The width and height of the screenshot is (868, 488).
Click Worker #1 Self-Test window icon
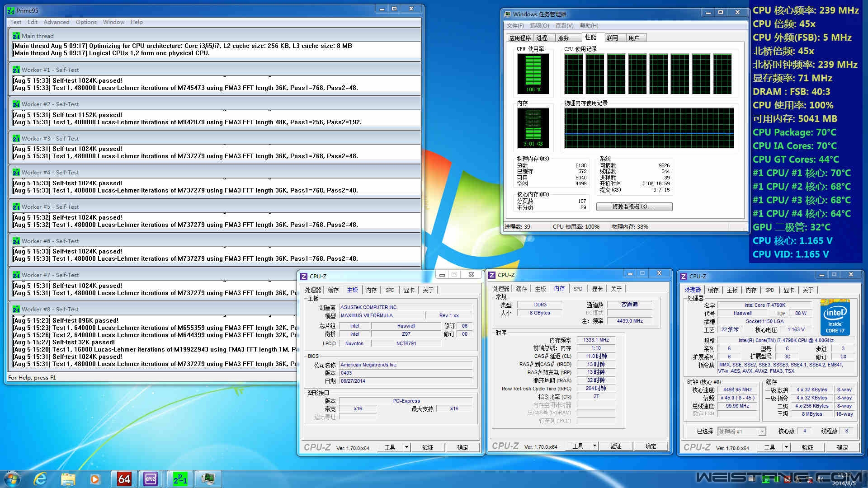(16, 70)
